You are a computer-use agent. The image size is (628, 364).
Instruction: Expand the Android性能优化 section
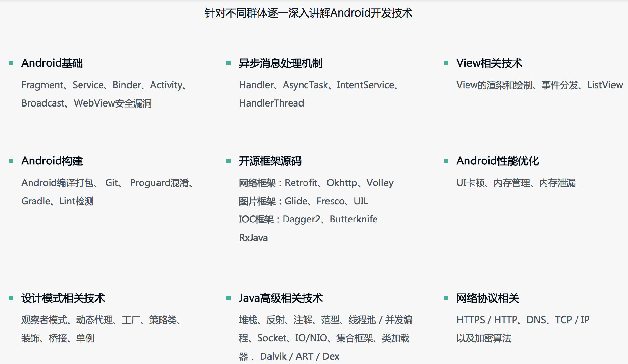pos(498,161)
